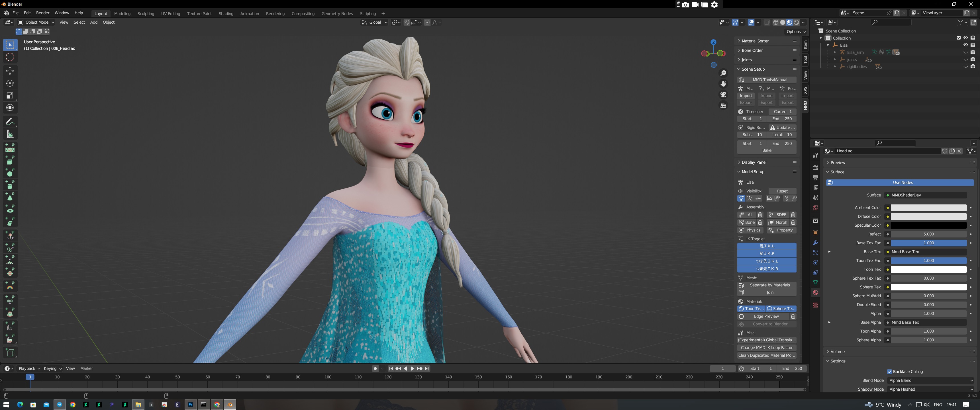Image resolution: width=980 pixels, height=410 pixels.
Task: Toggle visibility of Elsa_arm in outliner
Action: pos(965,52)
